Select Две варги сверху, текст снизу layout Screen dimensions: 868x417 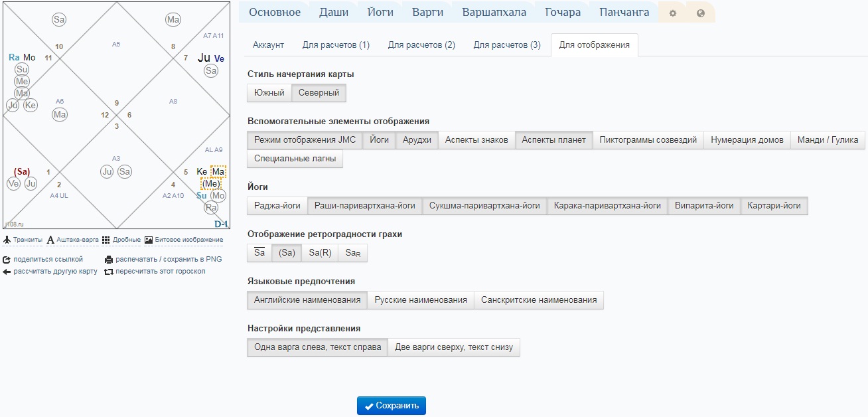(x=454, y=347)
